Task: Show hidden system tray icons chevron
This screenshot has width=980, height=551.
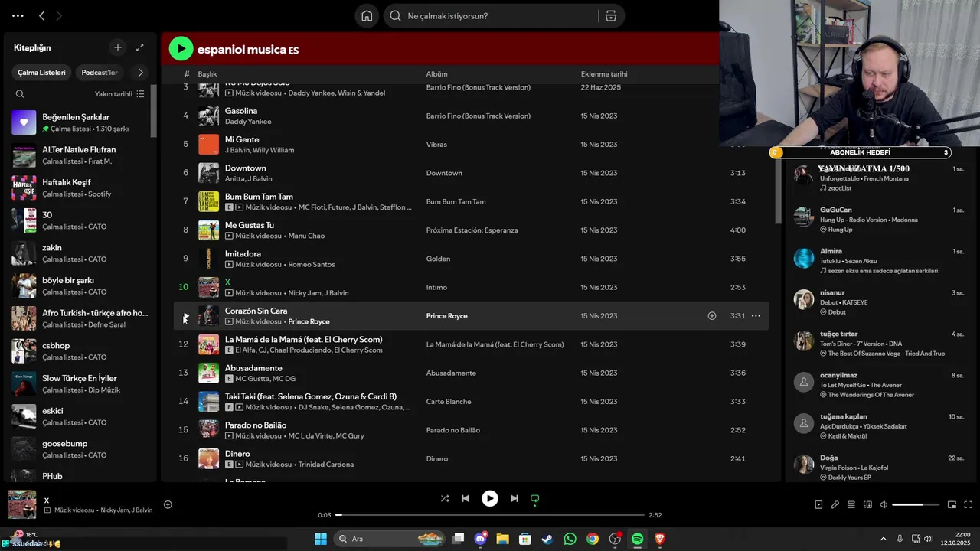Action: [883, 539]
